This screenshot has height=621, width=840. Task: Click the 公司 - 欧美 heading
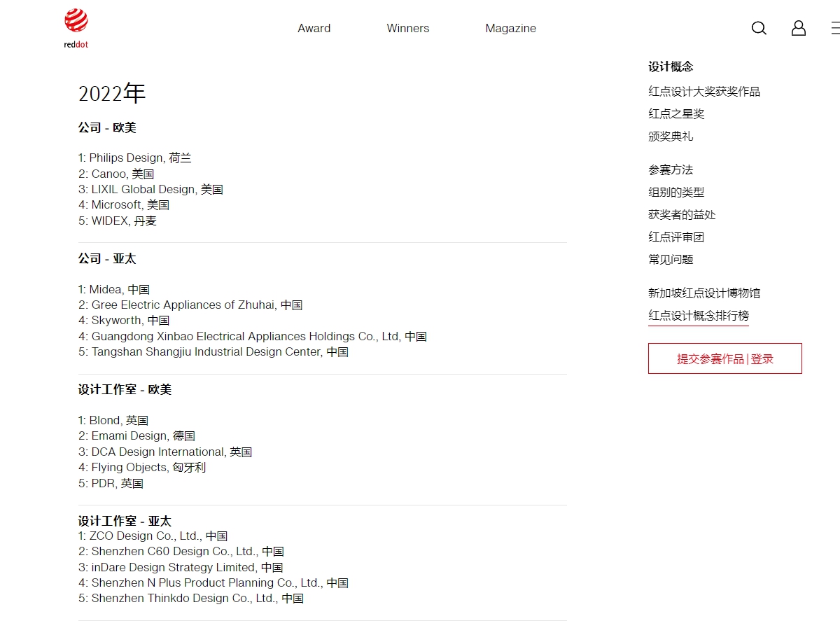tap(107, 128)
